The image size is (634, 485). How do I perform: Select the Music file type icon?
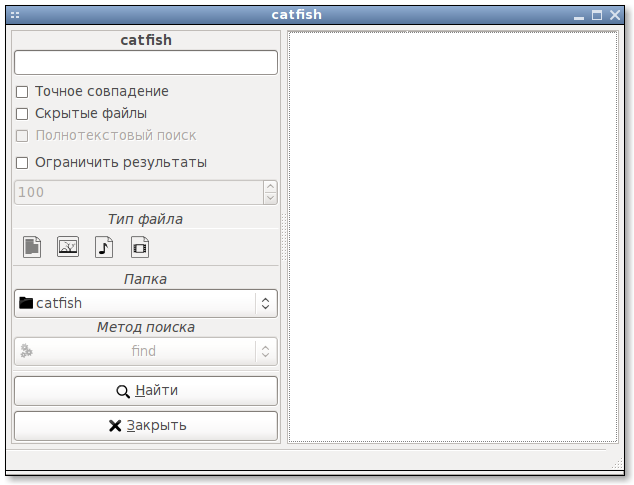pyautogui.click(x=104, y=247)
